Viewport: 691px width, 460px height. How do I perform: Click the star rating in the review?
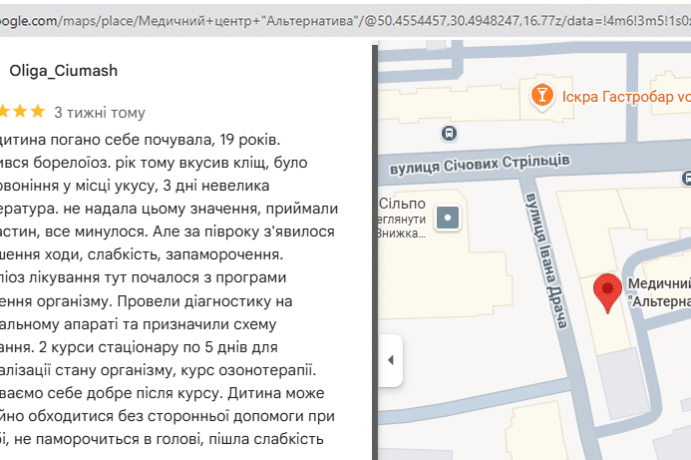pos(22,111)
